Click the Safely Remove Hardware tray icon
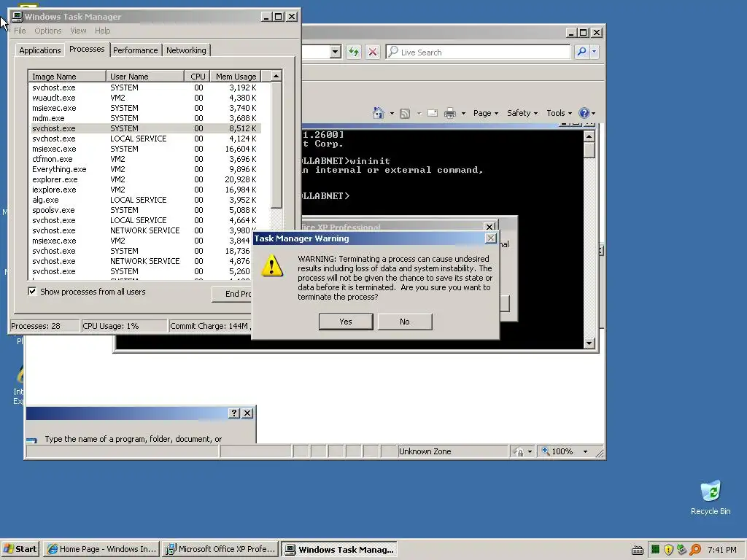 click(x=682, y=550)
